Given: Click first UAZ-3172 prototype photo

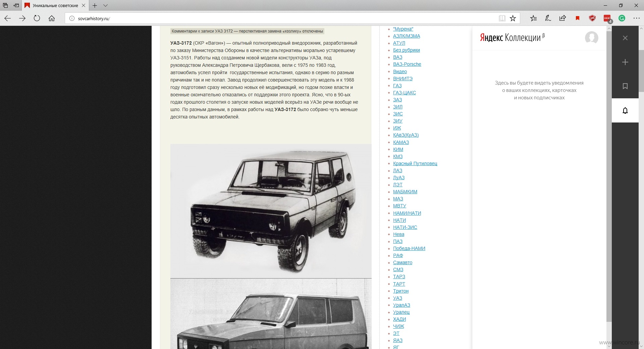Looking at the screenshot, I should [271, 211].
